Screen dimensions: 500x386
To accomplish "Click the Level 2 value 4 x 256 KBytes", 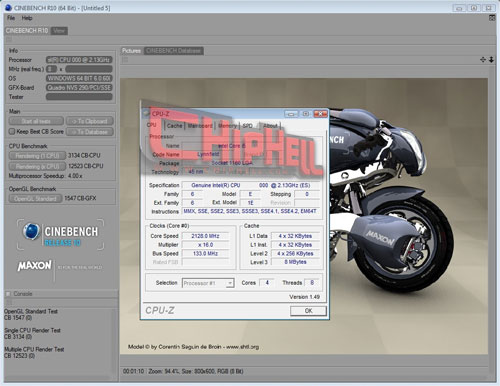I will click(295, 253).
